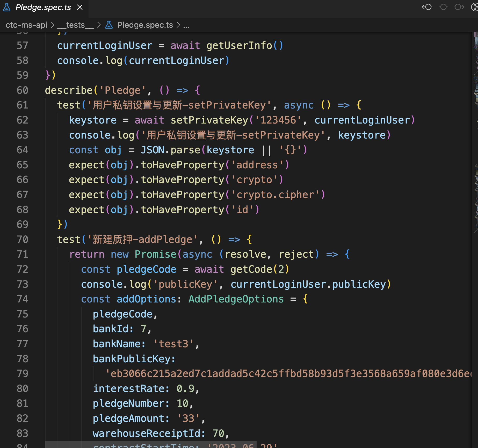Click 'publicKey' string on line 73
The height and width of the screenshot is (448, 478).
pos(185,284)
